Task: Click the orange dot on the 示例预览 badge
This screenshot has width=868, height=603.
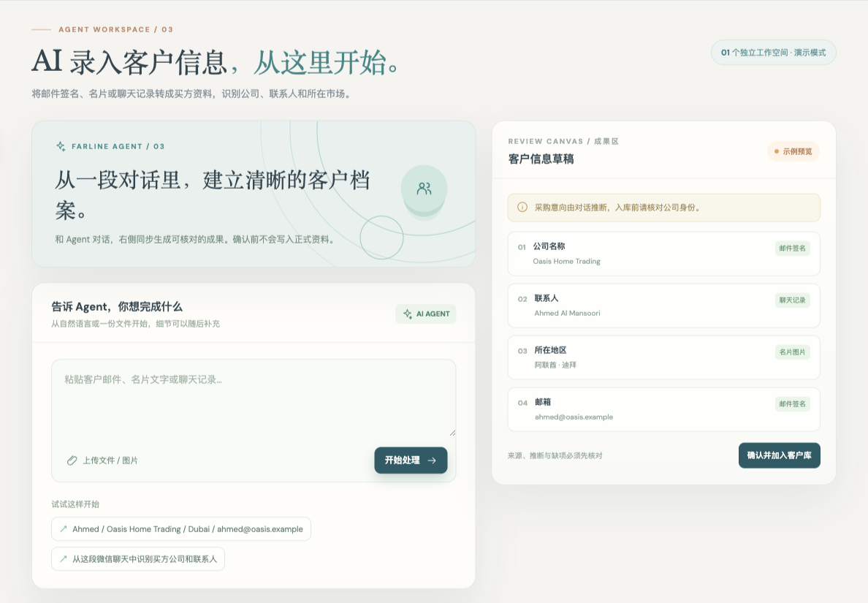Action: click(x=777, y=151)
